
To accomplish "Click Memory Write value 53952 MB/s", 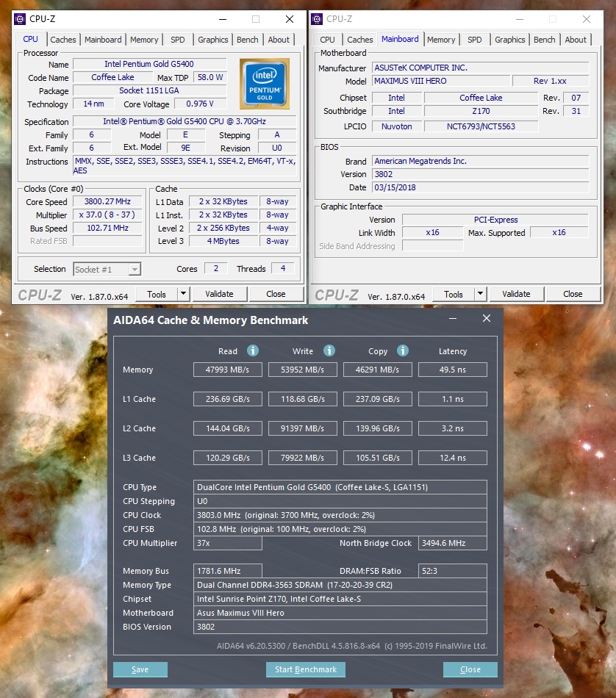I will click(x=302, y=370).
